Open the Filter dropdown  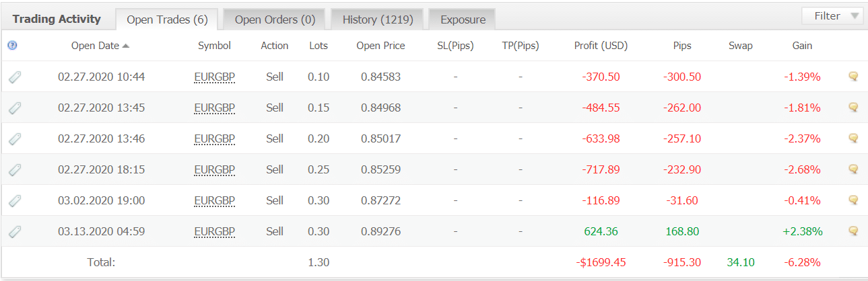pyautogui.click(x=832, y=16)
